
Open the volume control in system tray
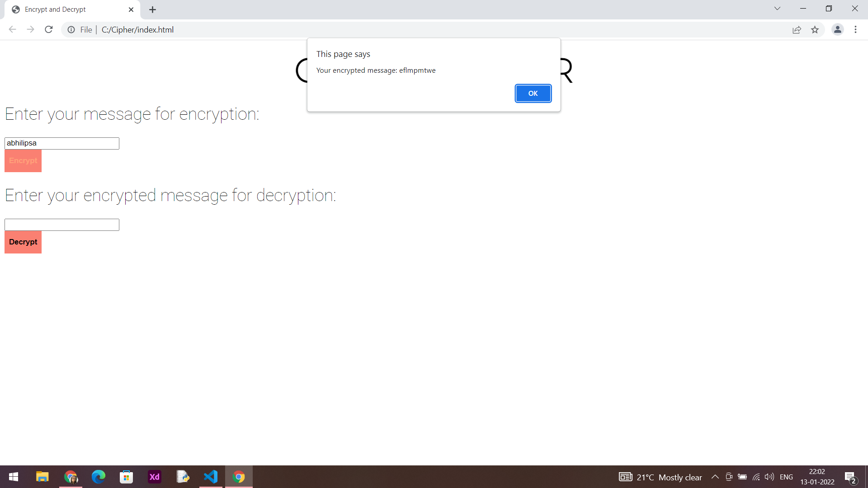(x=769, y=477)
